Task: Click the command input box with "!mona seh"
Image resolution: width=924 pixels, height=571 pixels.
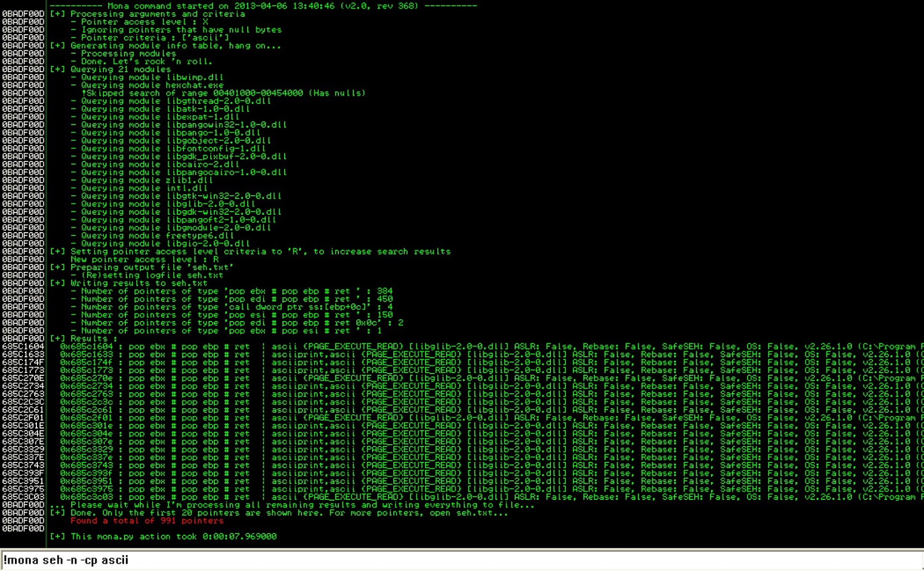Action: point(462,560)
